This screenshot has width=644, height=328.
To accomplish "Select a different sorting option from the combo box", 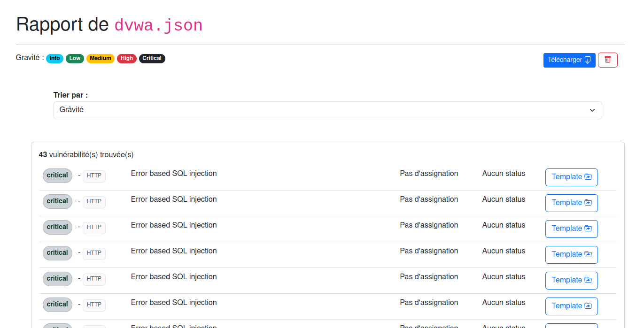I will tap(327, 110).
